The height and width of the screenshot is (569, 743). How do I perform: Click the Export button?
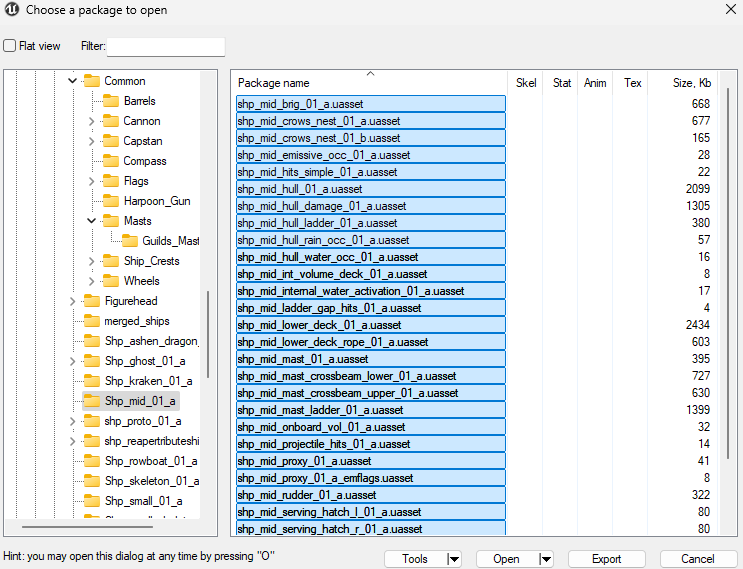coord(606,559)
